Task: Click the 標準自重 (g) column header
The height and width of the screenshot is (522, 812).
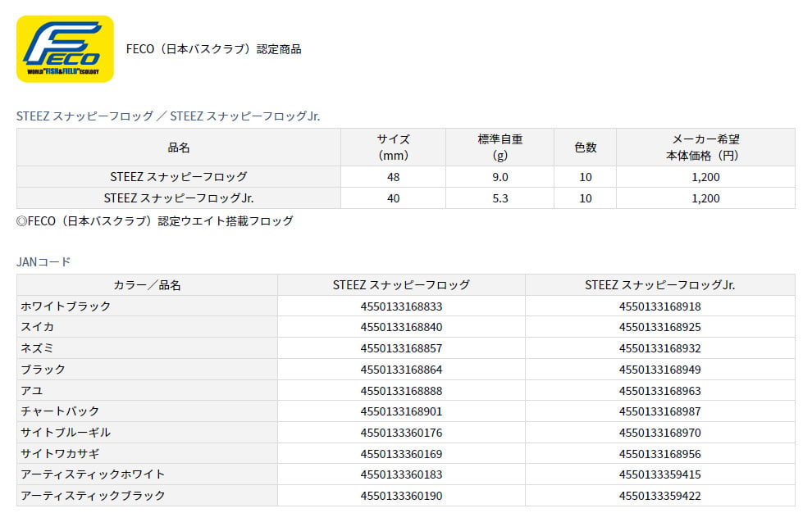Action: pyautogui.click(x=500, y=148)
